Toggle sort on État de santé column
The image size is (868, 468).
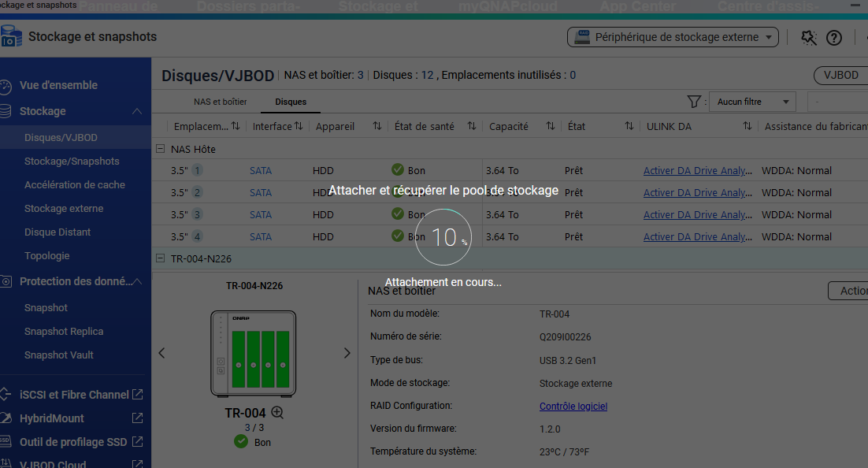click(x=471, y=126)
